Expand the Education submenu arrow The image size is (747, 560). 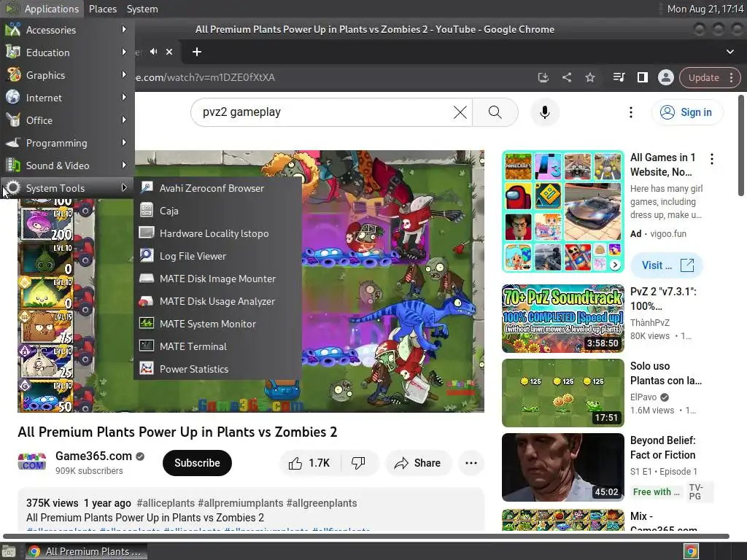tap(124, 52)
